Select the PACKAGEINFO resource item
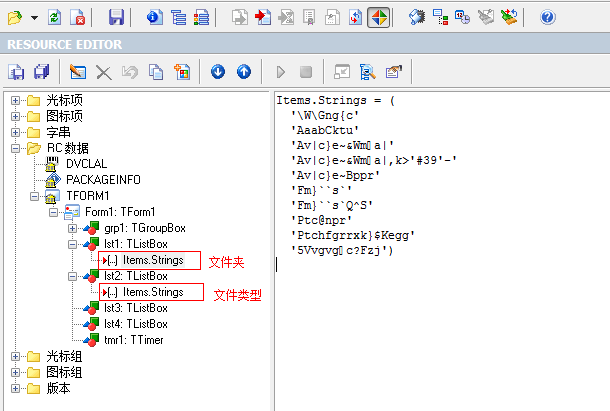This screenshot has width=610, height=411. [x=101, y=180]
